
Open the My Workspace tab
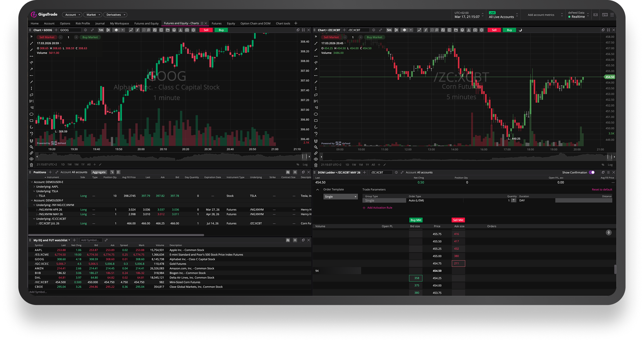point(119,23)
